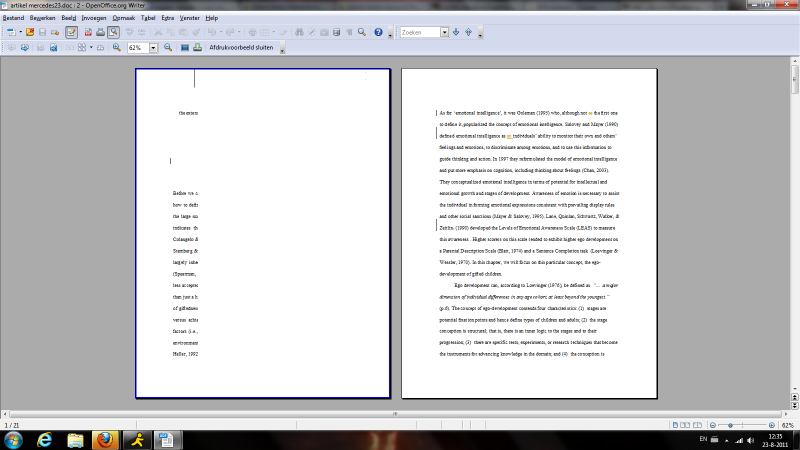The image size is (800, 450).
Task: Click the Open document folder icon
Action: 30,32
